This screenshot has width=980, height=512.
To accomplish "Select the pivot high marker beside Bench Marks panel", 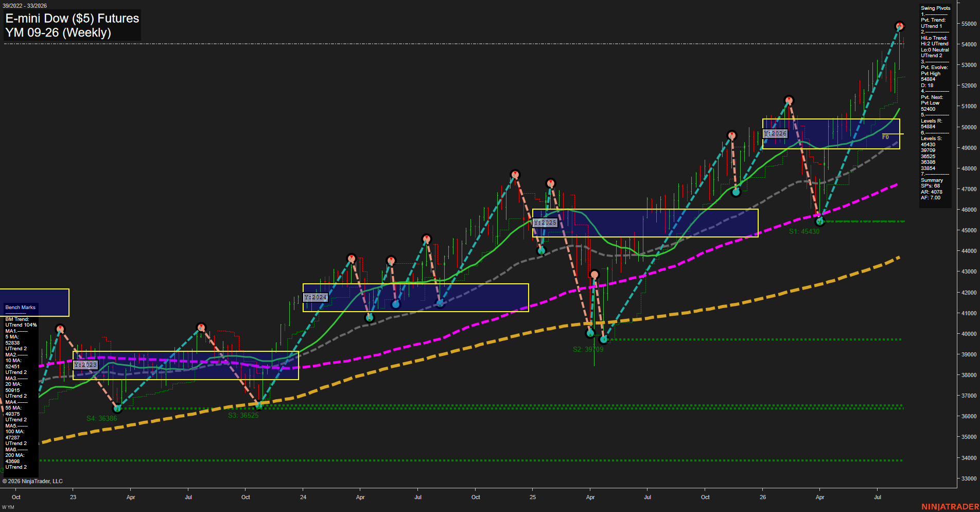I will (x=60, y=329).
